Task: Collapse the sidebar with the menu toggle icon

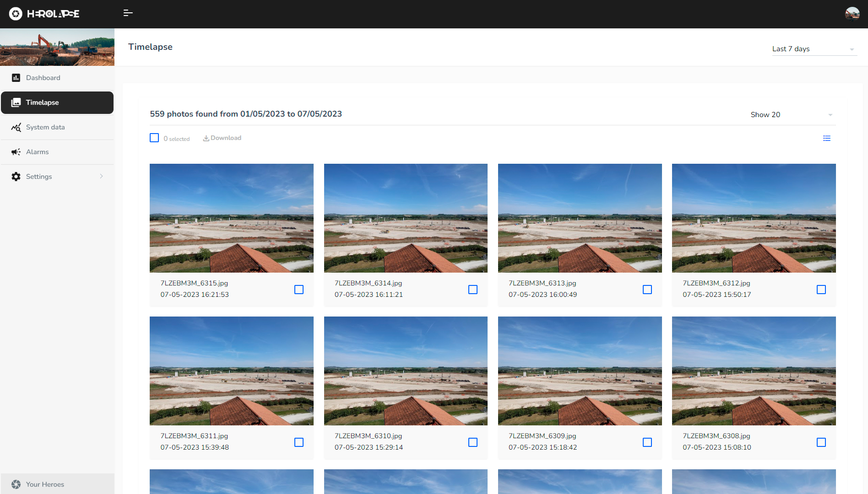Action: click(x=128, y=13)
